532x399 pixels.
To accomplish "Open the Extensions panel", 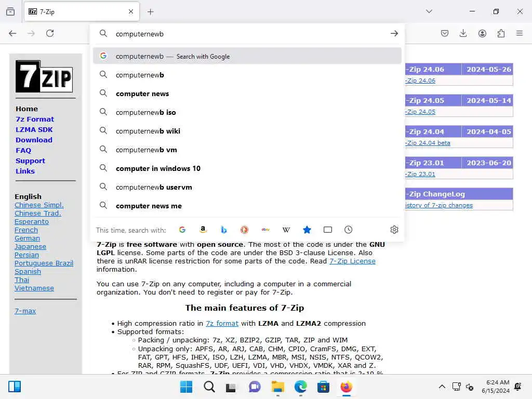I will point(501,33).
